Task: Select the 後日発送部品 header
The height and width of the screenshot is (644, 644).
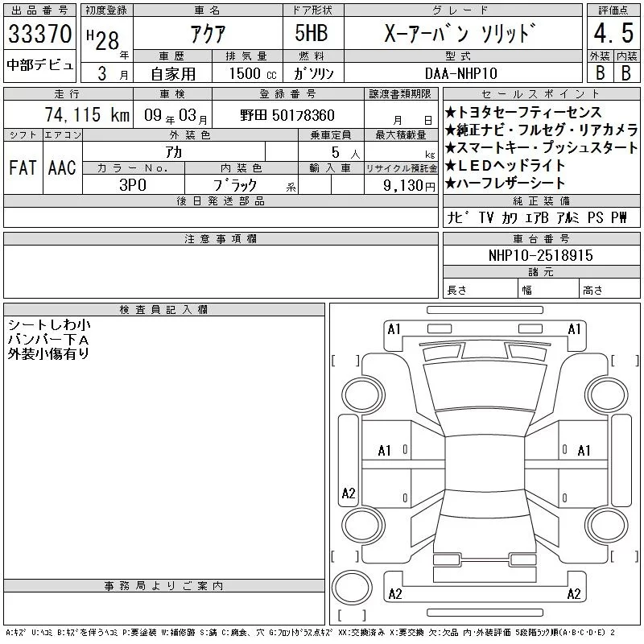Action: click(221, 201)
